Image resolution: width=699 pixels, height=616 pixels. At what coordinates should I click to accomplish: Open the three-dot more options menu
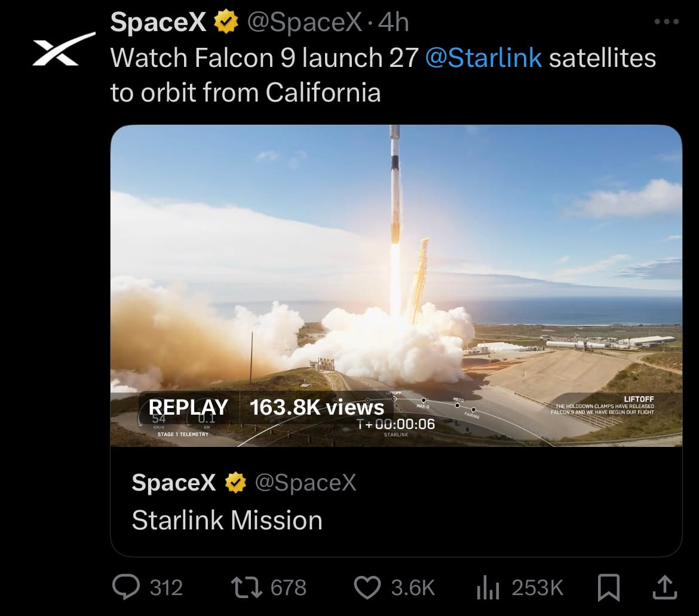click(667, 22)
